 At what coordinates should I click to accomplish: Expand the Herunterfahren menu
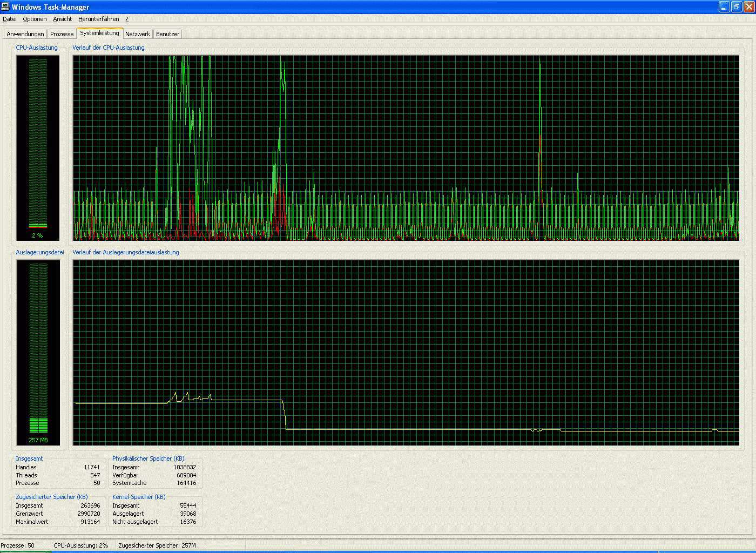pos(98,19)
